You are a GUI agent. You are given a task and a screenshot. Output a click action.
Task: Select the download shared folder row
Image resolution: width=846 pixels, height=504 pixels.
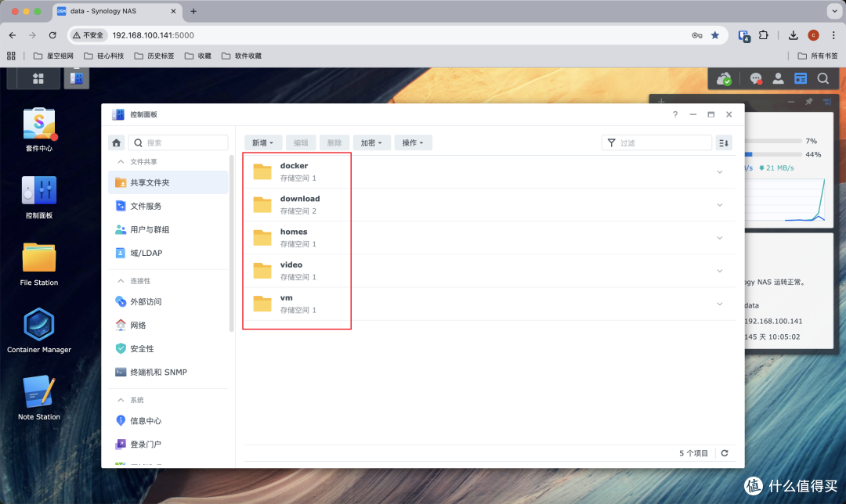point(490,205)
